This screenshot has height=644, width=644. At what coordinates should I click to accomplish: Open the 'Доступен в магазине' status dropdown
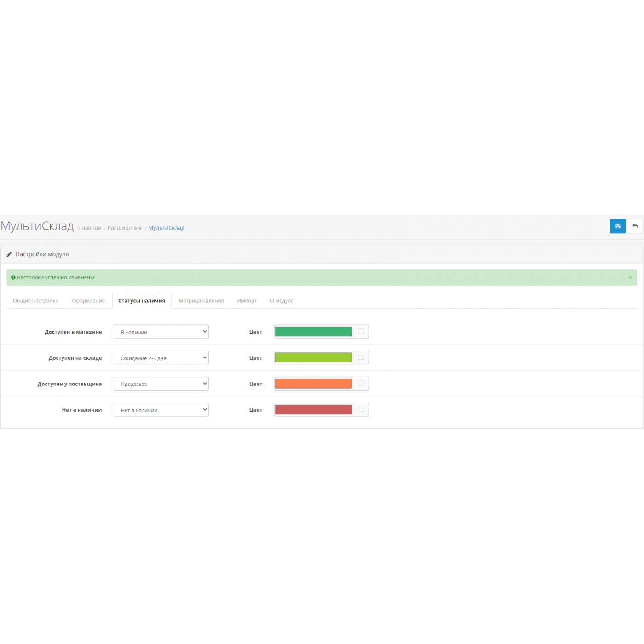click(161, 332)
